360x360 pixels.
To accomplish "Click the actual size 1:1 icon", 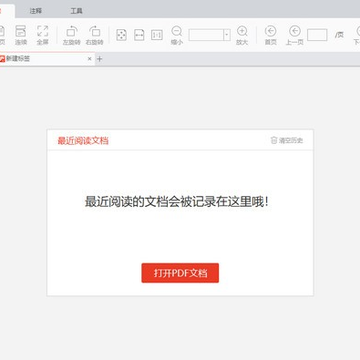I will pos(157,35).
